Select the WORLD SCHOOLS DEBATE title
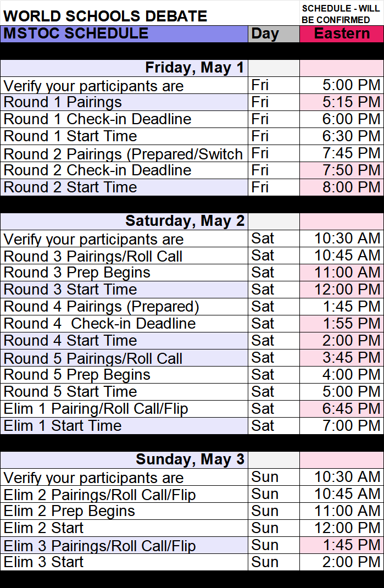Screen dimensions: 384x588 (x=105, y=16)
